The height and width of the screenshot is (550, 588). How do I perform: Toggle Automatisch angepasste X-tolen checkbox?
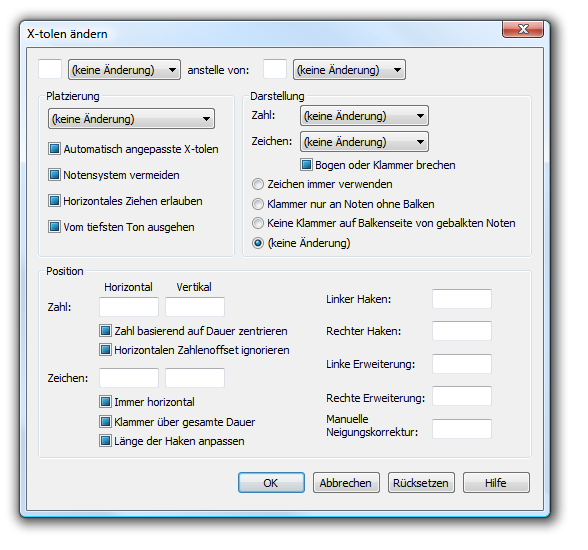point(54,149)
